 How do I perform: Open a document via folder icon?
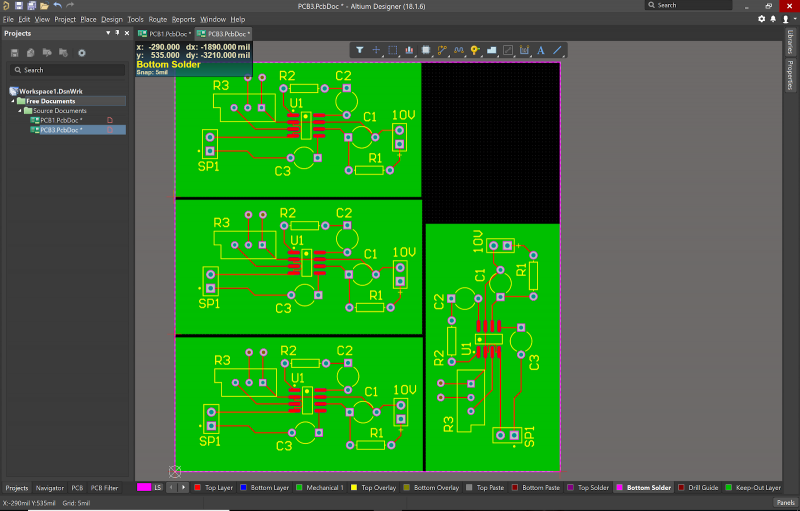click(x=44, y=6)
